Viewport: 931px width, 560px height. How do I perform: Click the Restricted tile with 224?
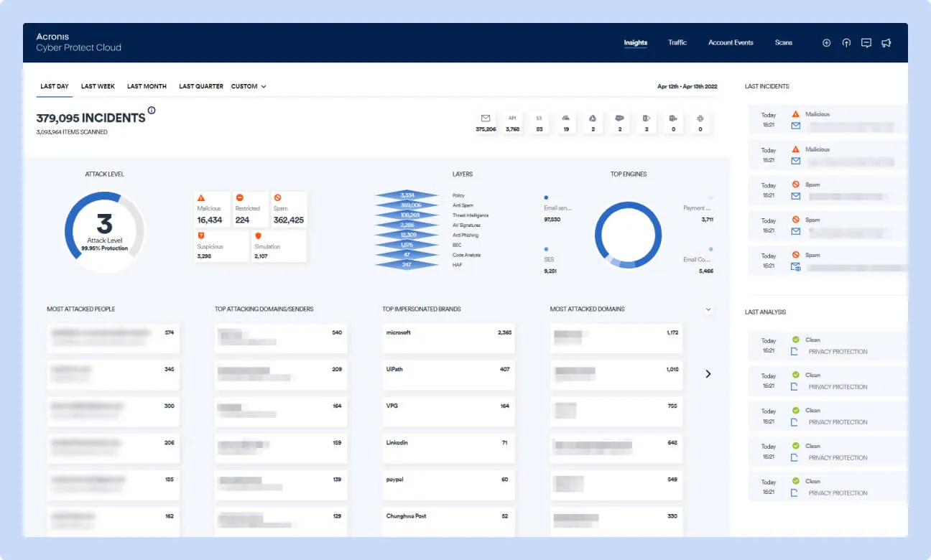click(x=250, y=209)
